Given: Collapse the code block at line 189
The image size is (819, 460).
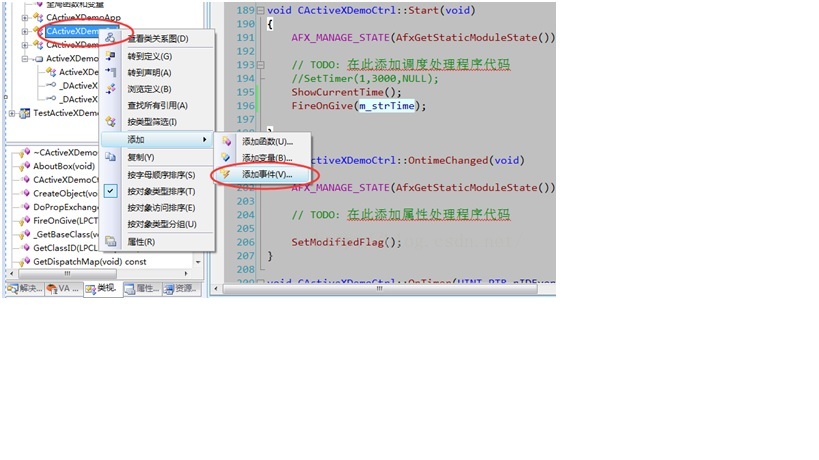Looking at the screenshot, I should pos(260,10).
